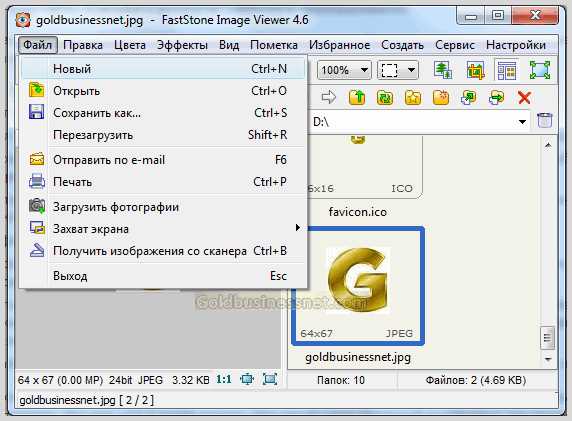The image size is (572, 421).
Task: Click the move to folder icon
Action: click(496, 97)
